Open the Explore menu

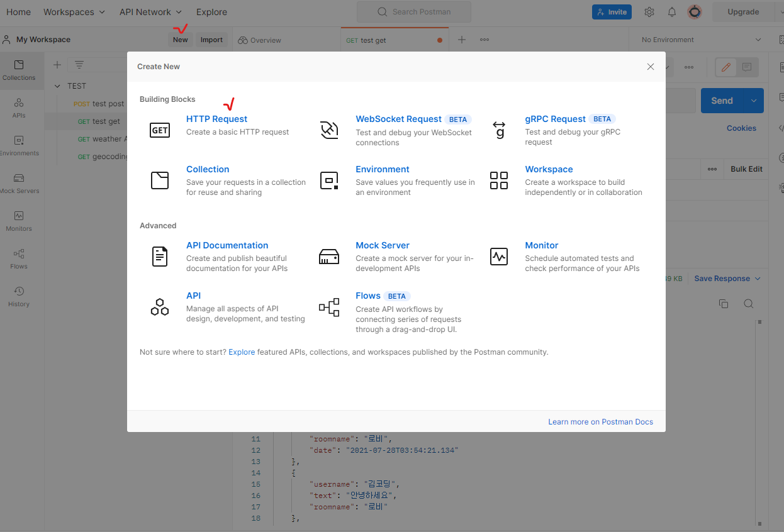click(x=211, y=12)
